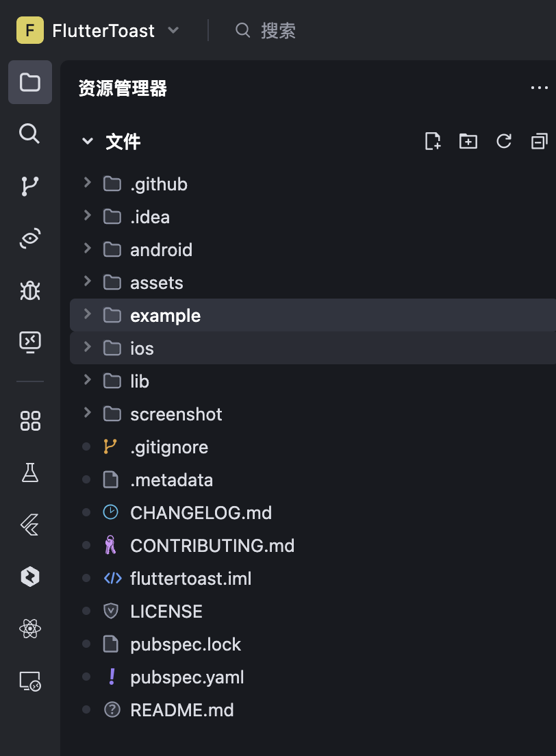556x756 pixels.
Task: Refresh the file explorer
Action: tap(504, 142)
